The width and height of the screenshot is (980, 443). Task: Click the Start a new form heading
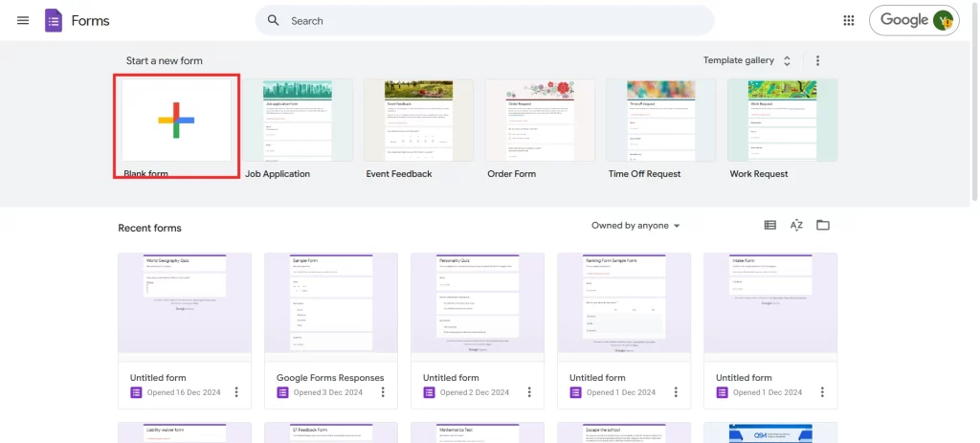point(165,60)
